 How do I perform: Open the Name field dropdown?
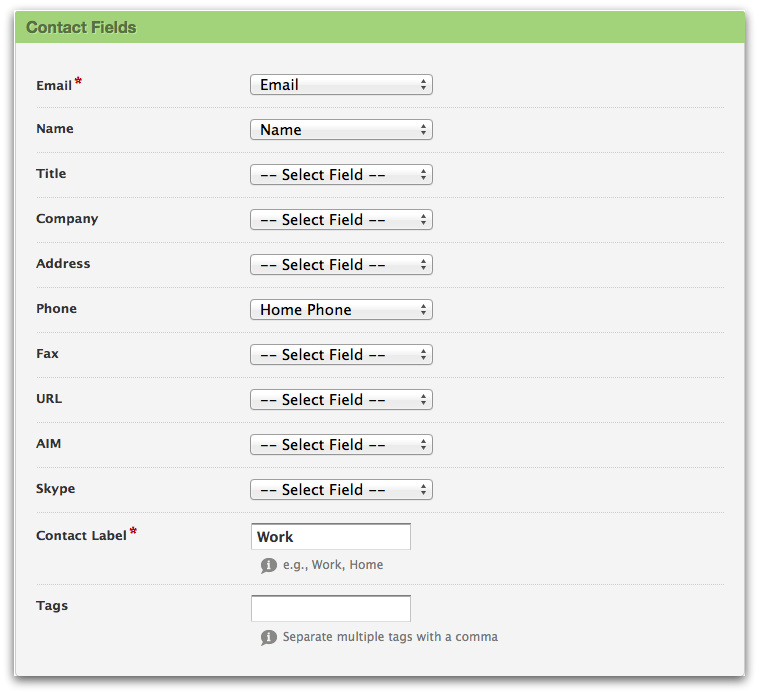pos(341,130)
